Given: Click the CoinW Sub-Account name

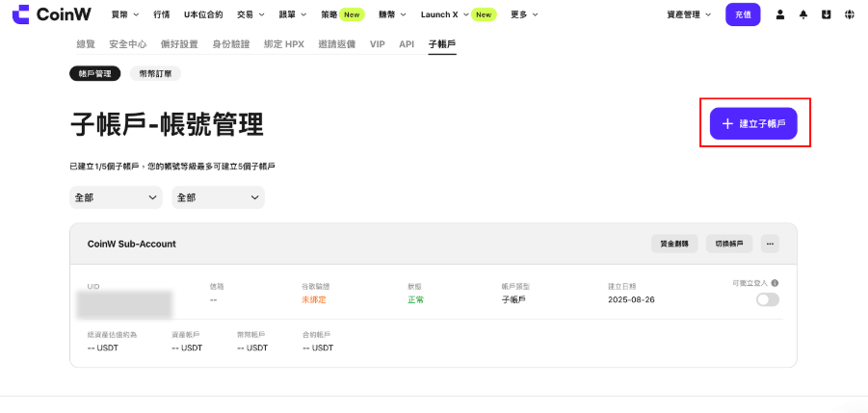Looking at the screenshot, I should click(x=132, y=244).
